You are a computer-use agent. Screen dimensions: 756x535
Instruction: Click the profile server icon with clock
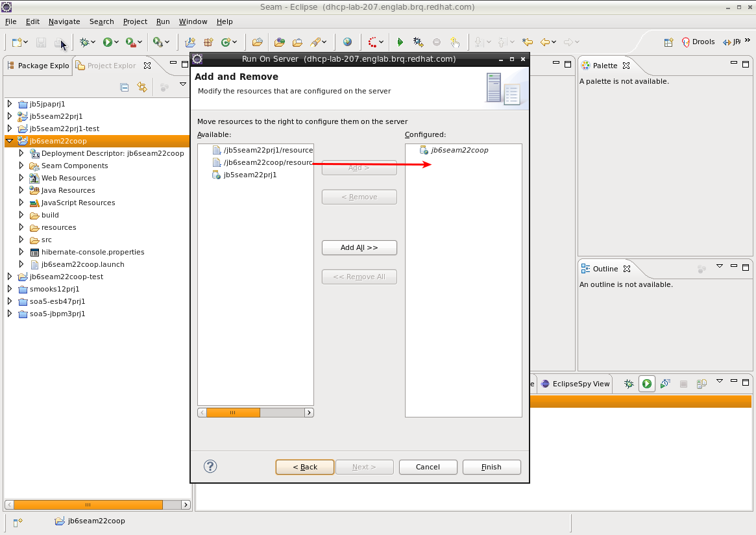665,384
